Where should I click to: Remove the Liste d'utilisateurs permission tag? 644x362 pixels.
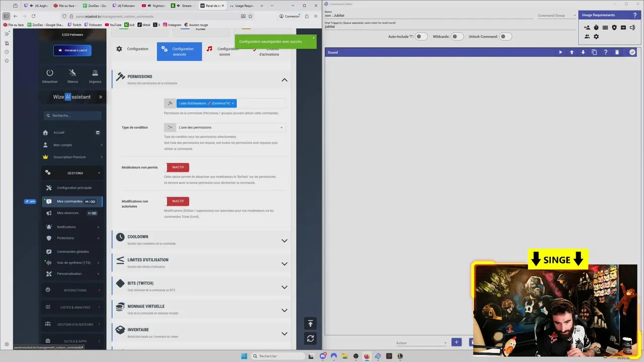coord(232,103)
